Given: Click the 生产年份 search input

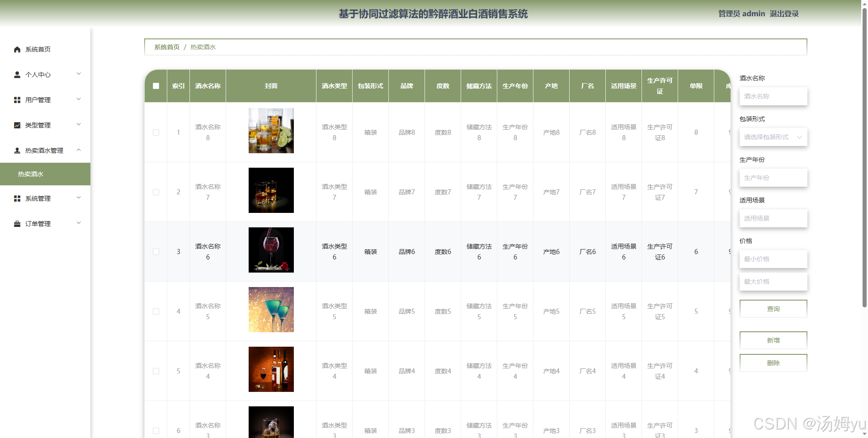Looking at the screenshot, I should [773, 178].
